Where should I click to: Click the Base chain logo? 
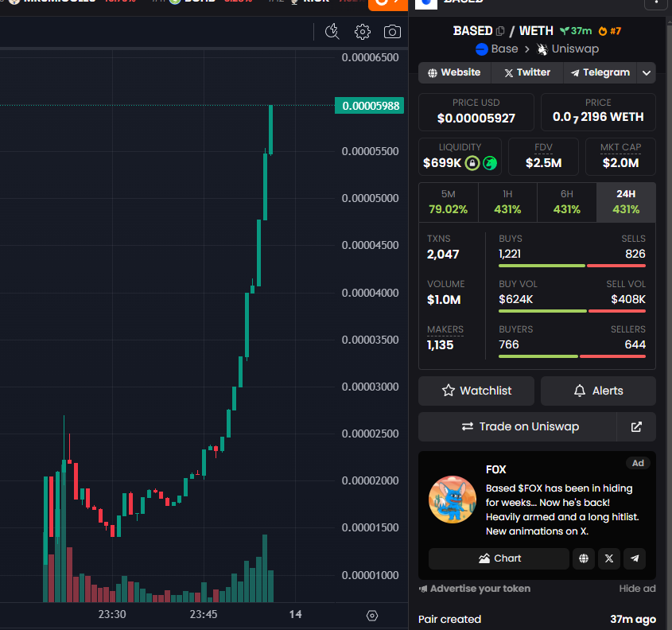pyautogui.click(x=482, y=49)
